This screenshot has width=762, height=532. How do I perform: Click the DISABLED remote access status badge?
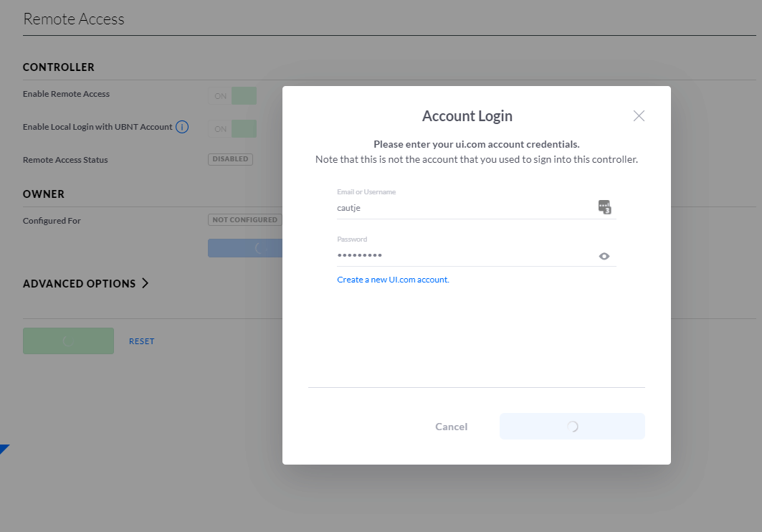tap(230, 159)
